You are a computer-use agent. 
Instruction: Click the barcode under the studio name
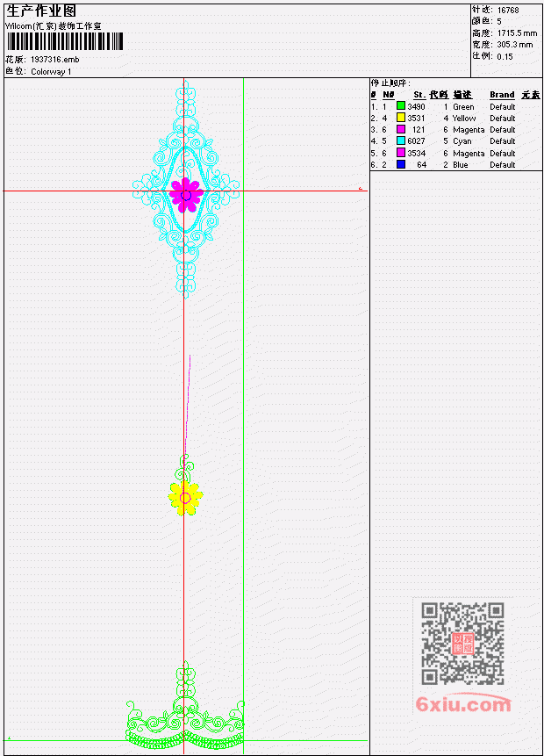pos(65,41)
